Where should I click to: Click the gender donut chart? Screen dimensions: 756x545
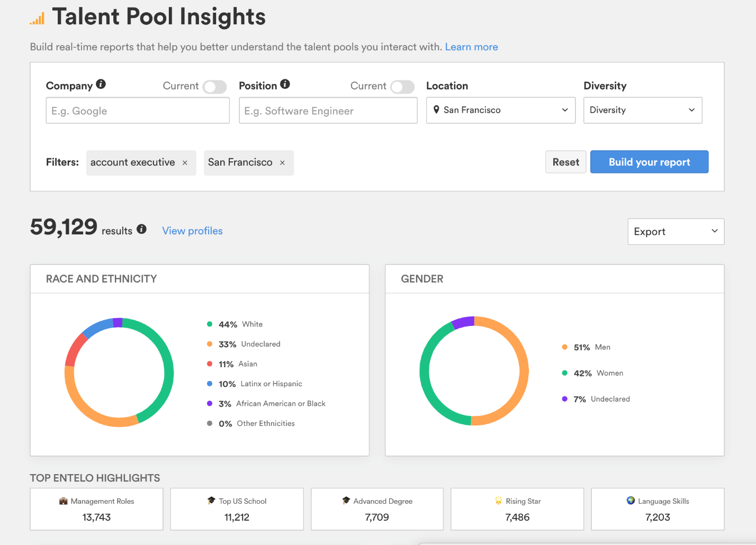tap(474, 371)
